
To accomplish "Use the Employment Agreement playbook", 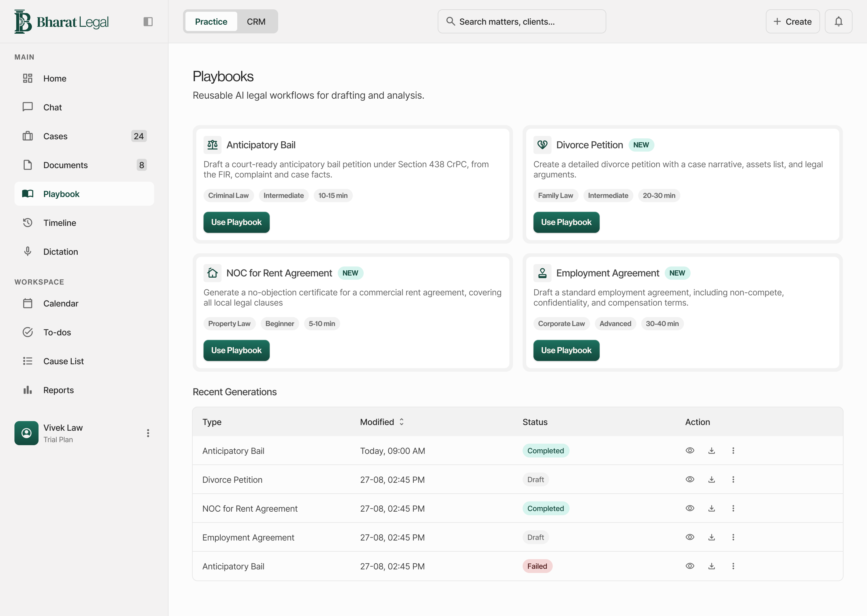I will (x=566, y=350).
